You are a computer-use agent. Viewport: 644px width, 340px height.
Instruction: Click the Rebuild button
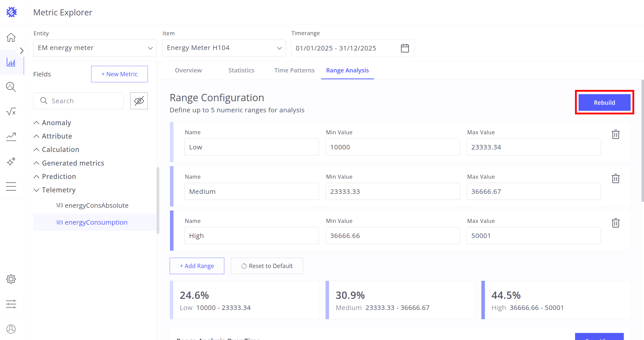click(x=604, y=102)
